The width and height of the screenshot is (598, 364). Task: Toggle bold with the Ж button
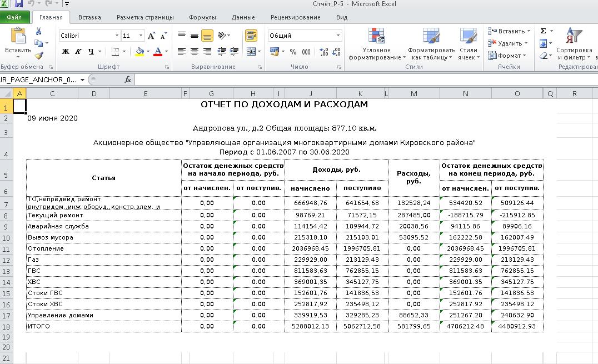click(x=64, y=52)
